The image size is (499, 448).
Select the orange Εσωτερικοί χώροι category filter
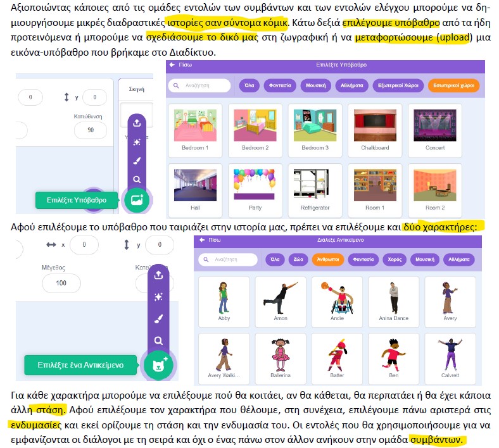453,85
